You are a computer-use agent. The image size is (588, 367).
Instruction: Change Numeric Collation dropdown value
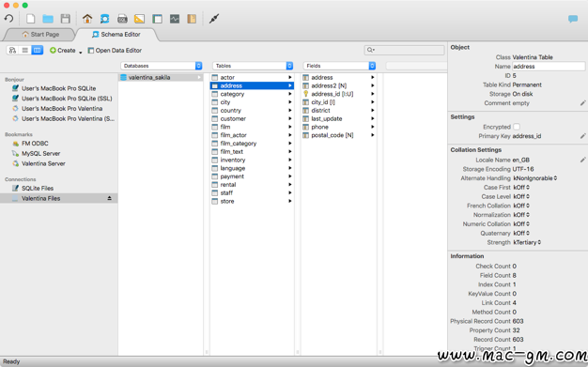pyautogui.click(x=521, y=223)
